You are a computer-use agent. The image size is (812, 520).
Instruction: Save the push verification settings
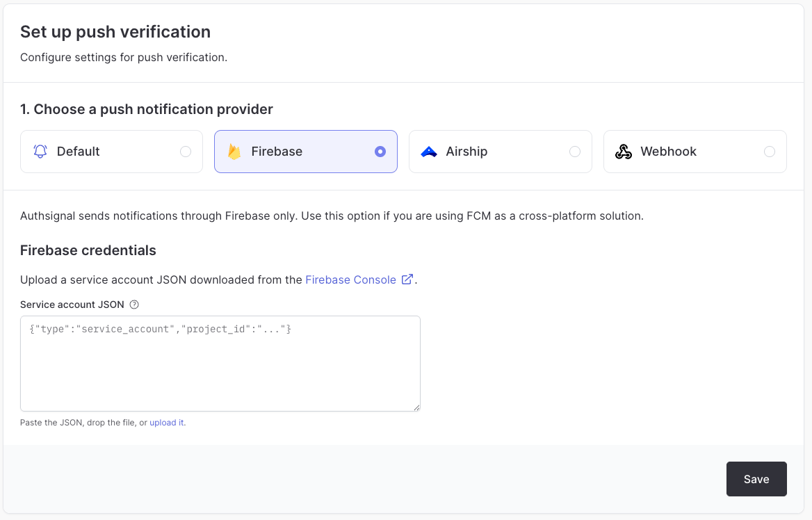(x=756, y=479)
